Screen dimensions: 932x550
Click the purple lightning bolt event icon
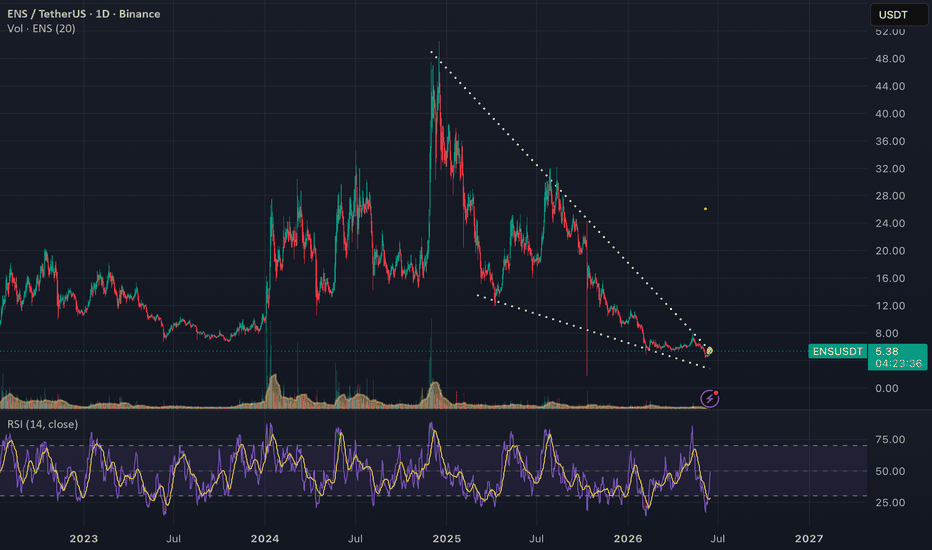(x=710, y=398)
